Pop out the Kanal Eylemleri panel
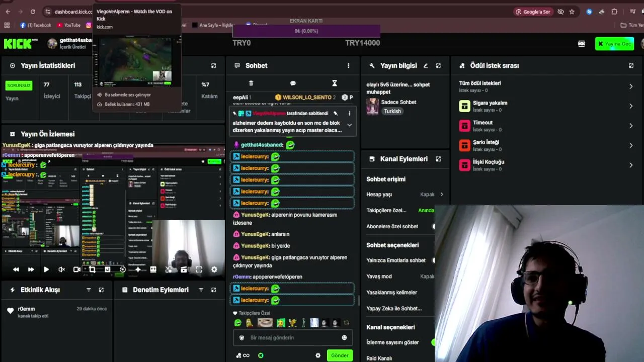This screenshot has height=362, width=644. point(438,159)
